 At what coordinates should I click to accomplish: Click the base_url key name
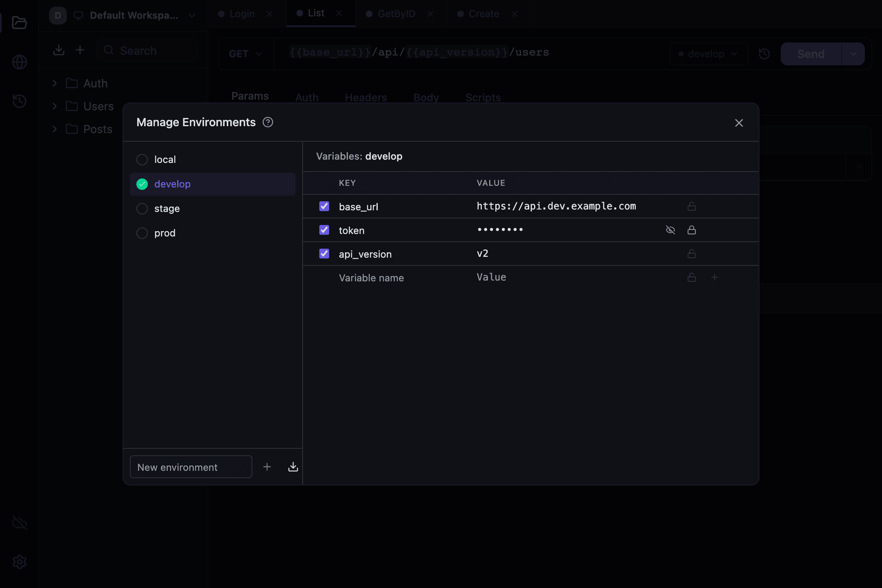(358, 207)
